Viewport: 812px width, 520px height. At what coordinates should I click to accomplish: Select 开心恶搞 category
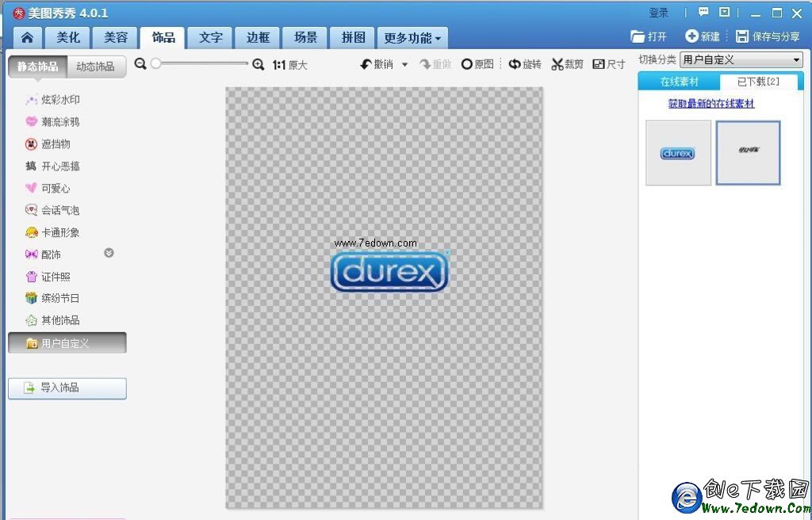point(53,166)
